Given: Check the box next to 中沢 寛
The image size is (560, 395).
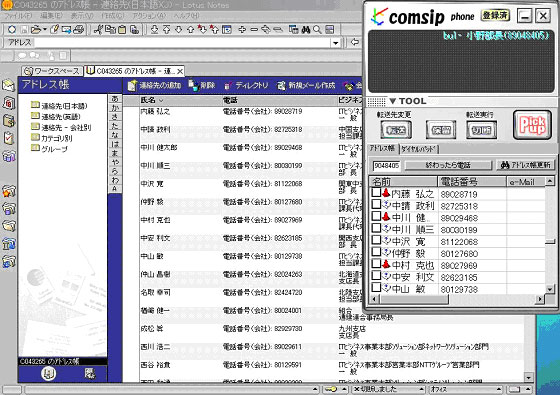Looking at the screenshot, I should [376, 240].
